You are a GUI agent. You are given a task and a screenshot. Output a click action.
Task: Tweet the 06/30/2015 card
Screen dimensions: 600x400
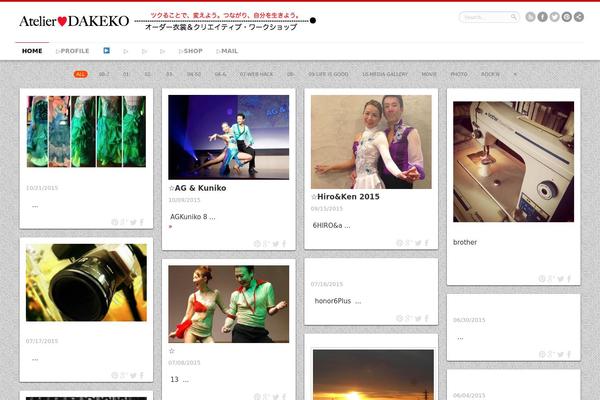coord(561,354)
